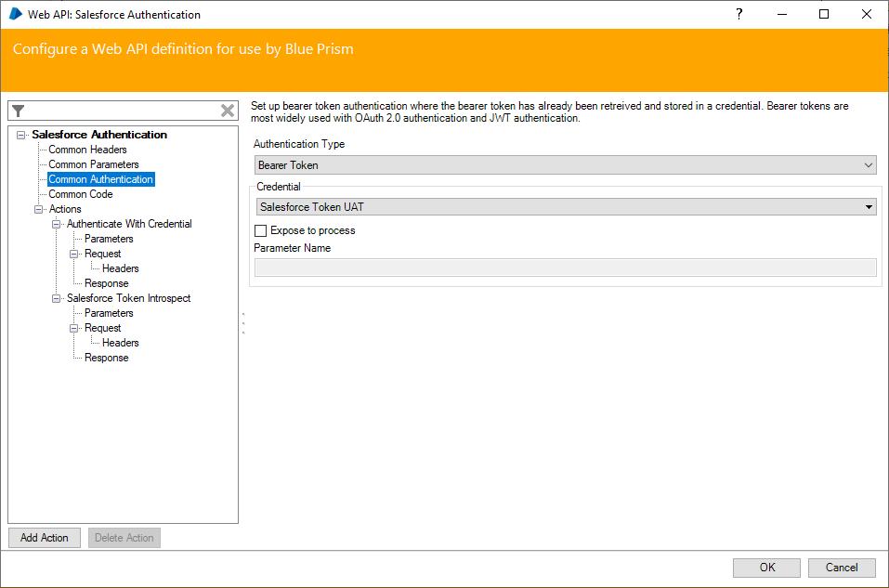Click the Blue Prism logo in title bar
Screen dimensions: 889x588
pos(16,15)
